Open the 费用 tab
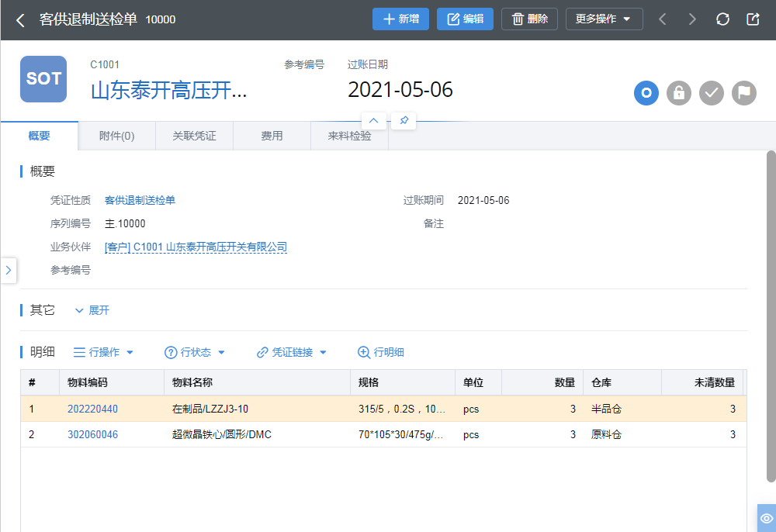Screen dimensions: 776x532 [272, 136]
